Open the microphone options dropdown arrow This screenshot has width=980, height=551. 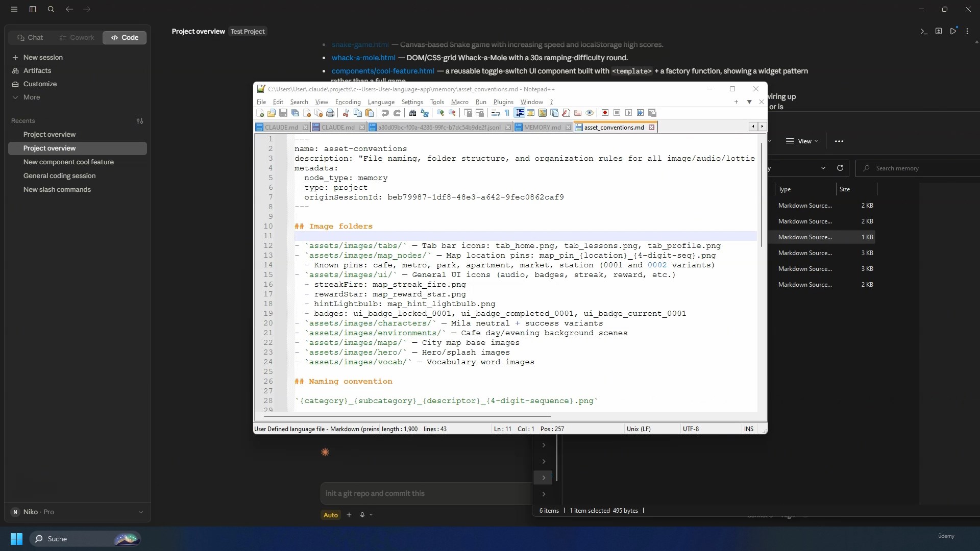(371, 515)
